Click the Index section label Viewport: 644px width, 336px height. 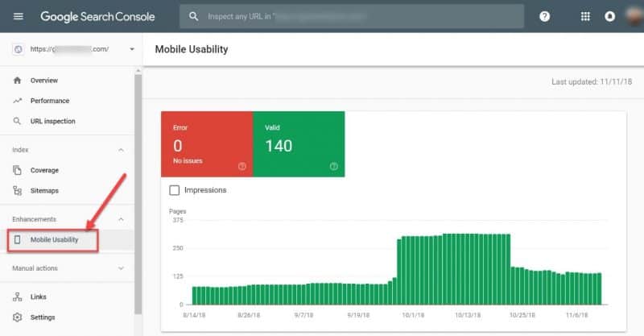[x=20, y=150]
